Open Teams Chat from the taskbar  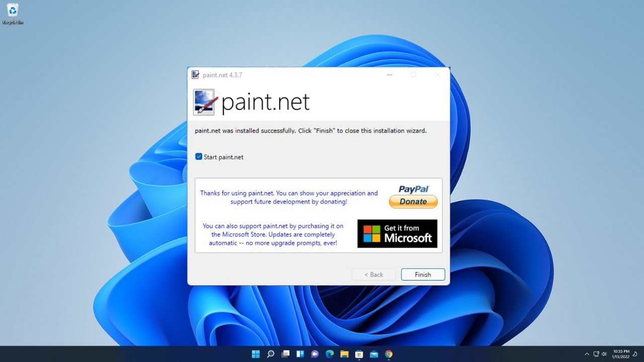click(315, 354)
